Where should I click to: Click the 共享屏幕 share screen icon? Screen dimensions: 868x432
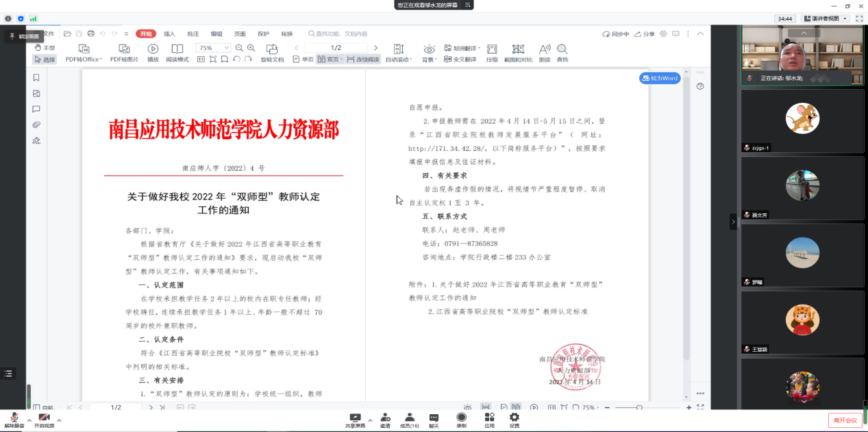tap(355, 418)
